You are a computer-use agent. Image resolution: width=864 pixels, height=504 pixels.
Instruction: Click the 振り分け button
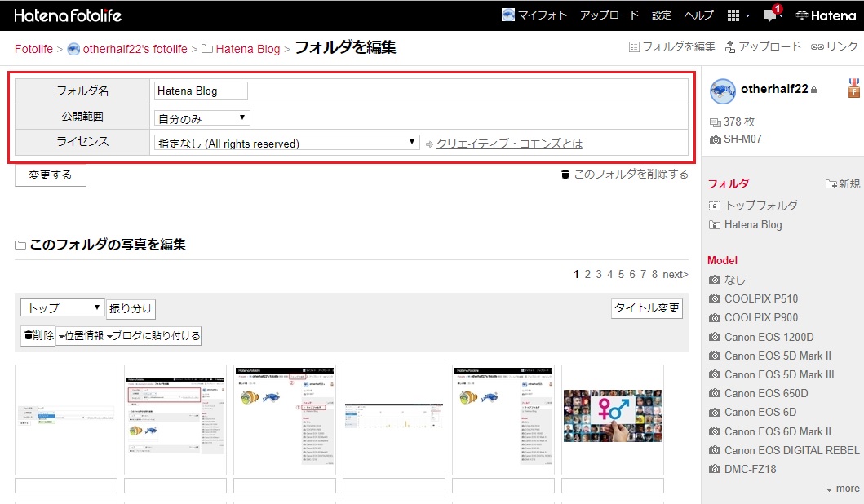click(131, 308)
